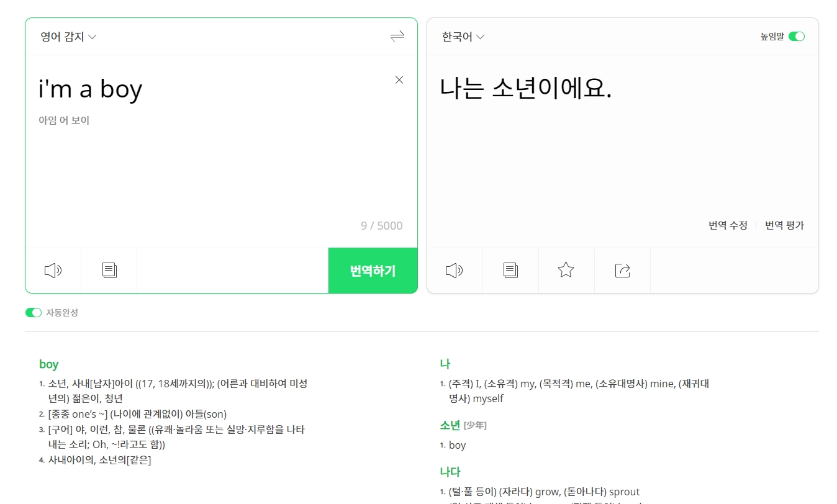Play pronunciation of the English source text
Image resolution: width=837 pixels, height=504 pixels.
point(53,270)
